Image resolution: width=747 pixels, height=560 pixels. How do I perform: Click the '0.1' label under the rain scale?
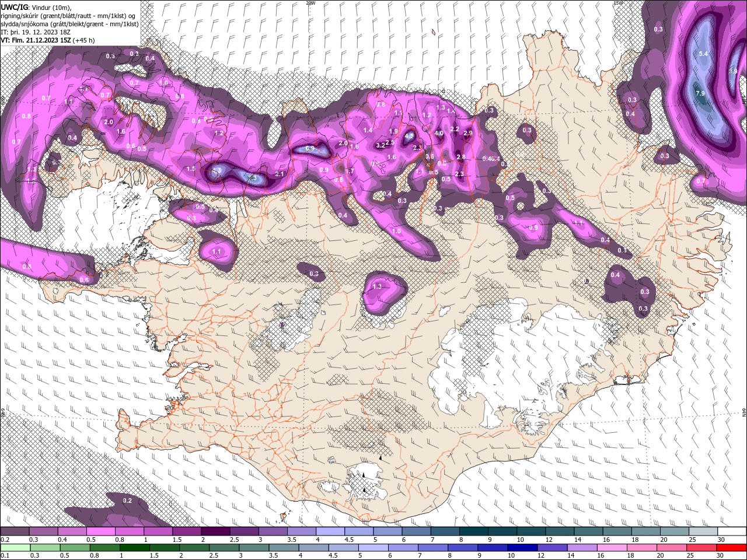coord(5,556)
